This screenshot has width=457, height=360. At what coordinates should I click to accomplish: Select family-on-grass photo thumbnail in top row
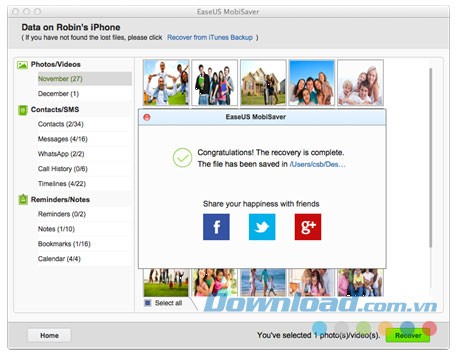(x=166, y=83)
